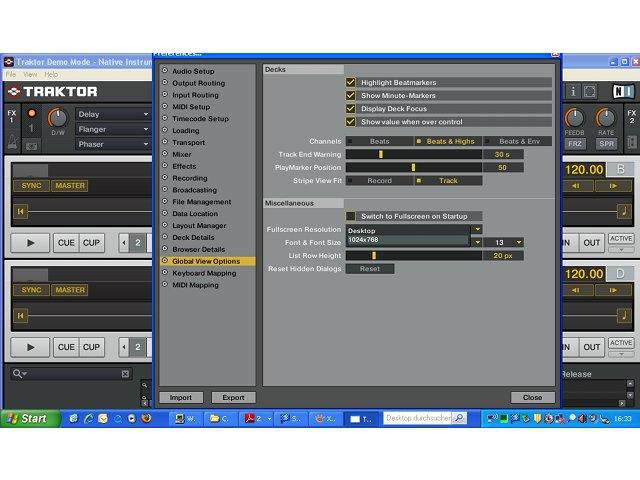
Task: Start playback on the upper left deck
Action: point(30,243)
